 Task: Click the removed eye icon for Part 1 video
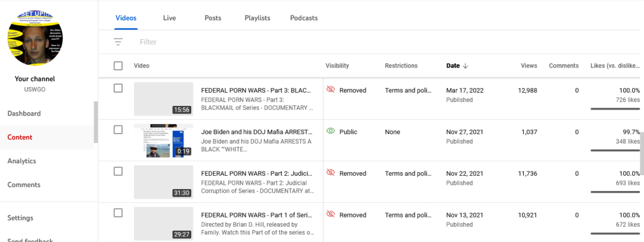point(331,214)
